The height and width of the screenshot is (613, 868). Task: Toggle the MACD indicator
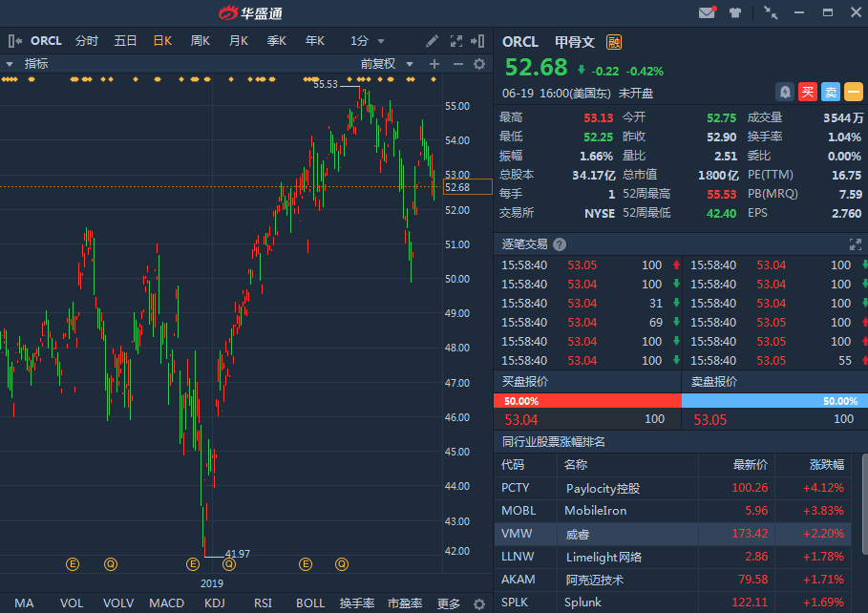coord(166,603)
